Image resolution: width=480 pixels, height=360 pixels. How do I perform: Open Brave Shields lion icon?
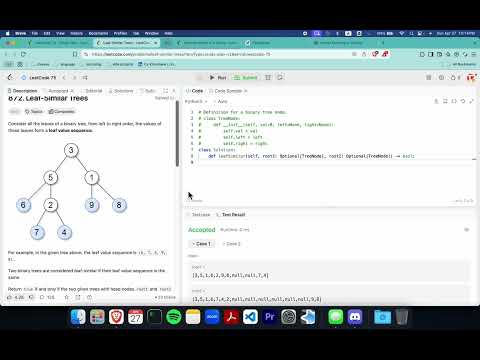click(375, 54)
